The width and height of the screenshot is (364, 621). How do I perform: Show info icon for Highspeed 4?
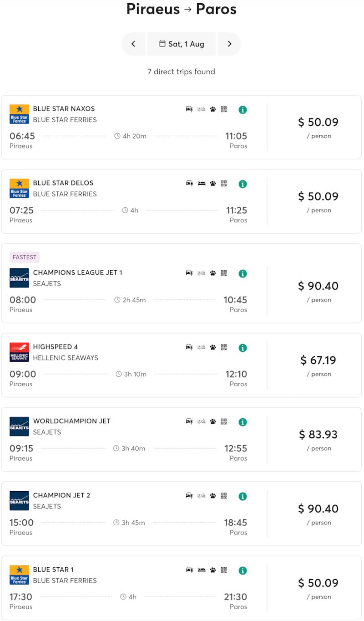[243, 348]
